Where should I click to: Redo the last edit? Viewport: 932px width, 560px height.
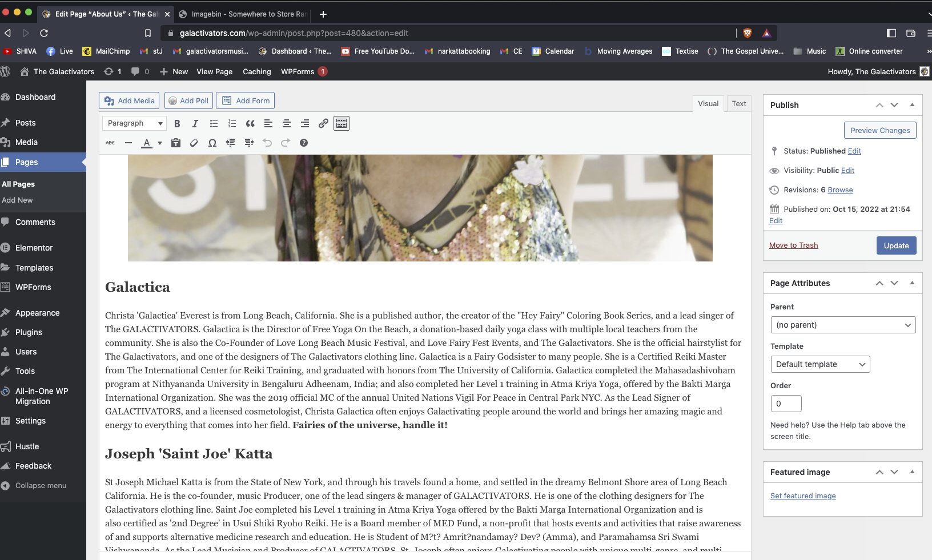click(x=286, y=143)
